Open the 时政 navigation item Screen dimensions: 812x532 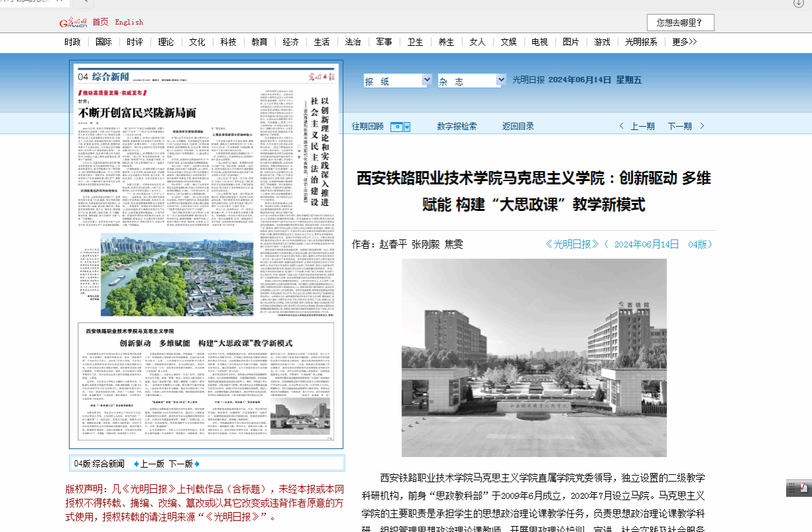click(x=72, y=42)
